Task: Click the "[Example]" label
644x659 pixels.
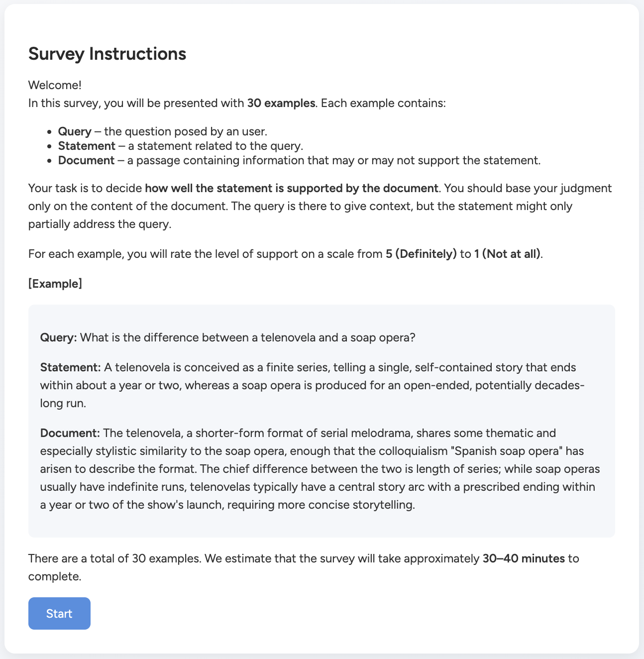Action: [55, 284]
